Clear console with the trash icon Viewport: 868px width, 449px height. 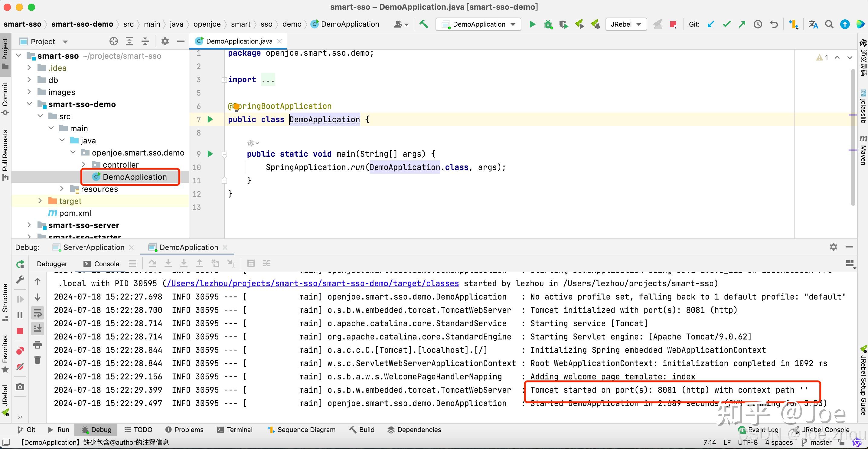point(38,360)
